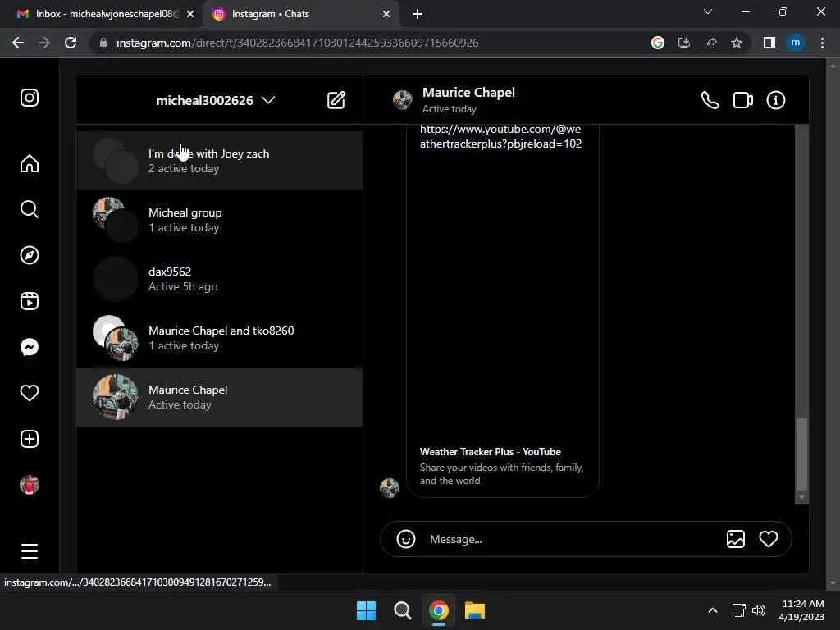Close the Gmail Inbox tab

coord(190,14)
